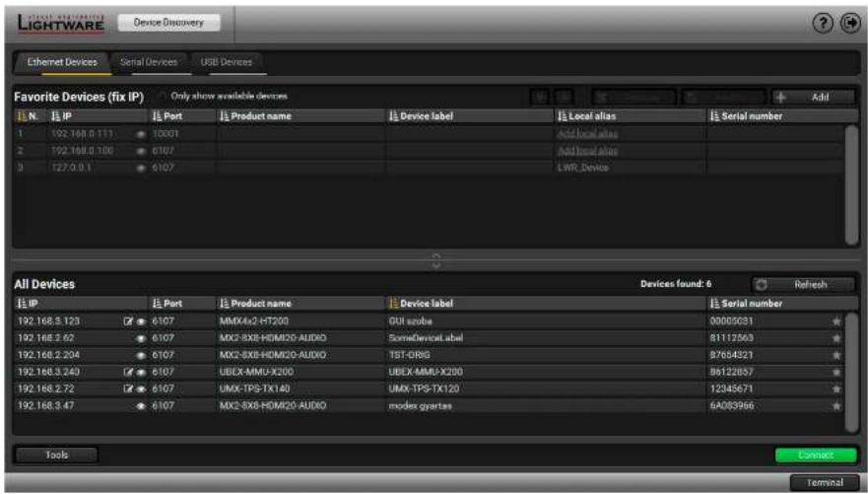The width and height of the screenshot is (868, 494).
Task: Click serial number 00005031
Action: coord(731,321)
